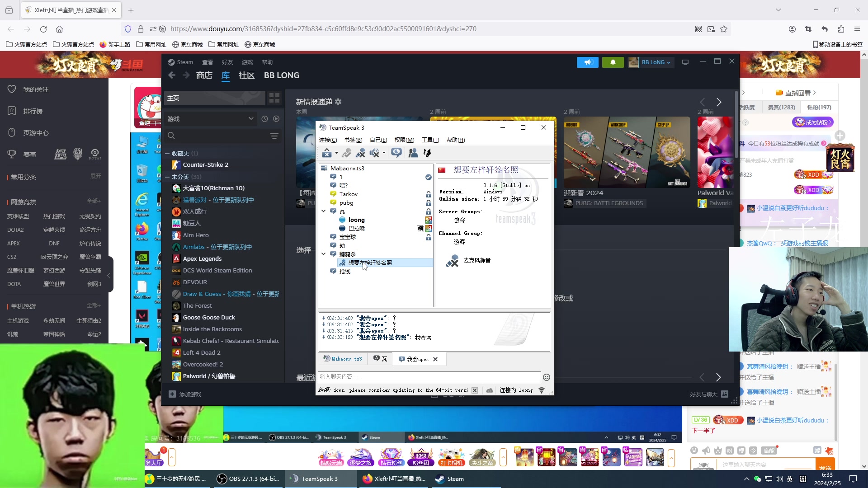Image resolution: width=868 pixels, height=488 pixels.
Task: Toggle microphone mute in TeamSpeak toolbar
Action: [360, 153]
